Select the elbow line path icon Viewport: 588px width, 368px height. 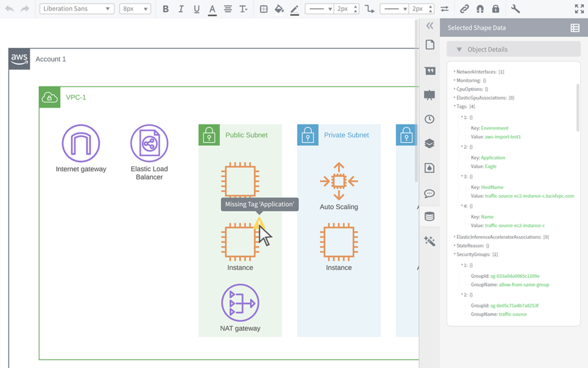pyautogui.click(x=369, y=9)
